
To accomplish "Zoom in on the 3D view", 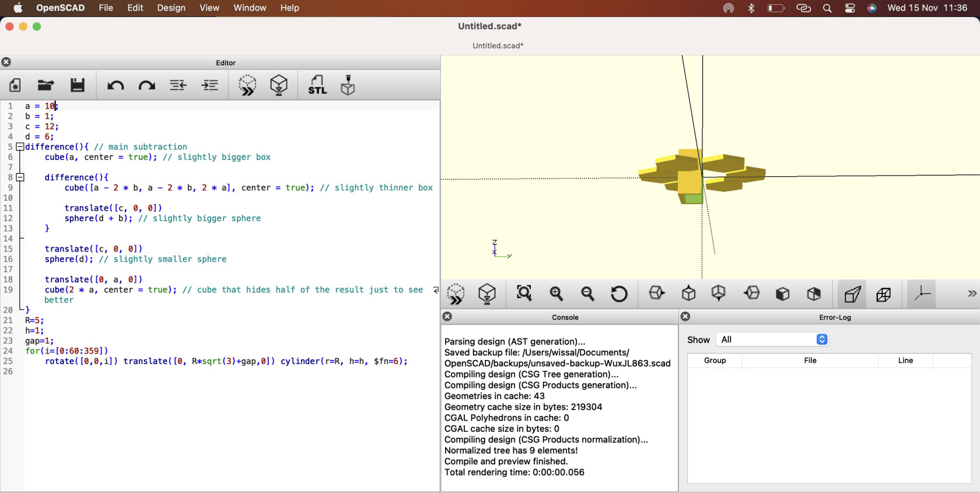I will (556, 293).
